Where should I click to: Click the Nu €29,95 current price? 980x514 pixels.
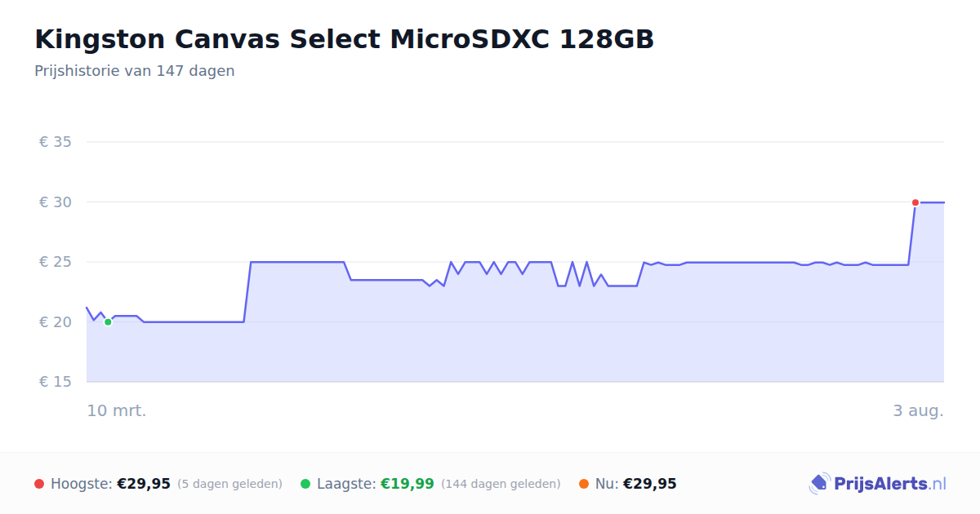coord(650,484)
